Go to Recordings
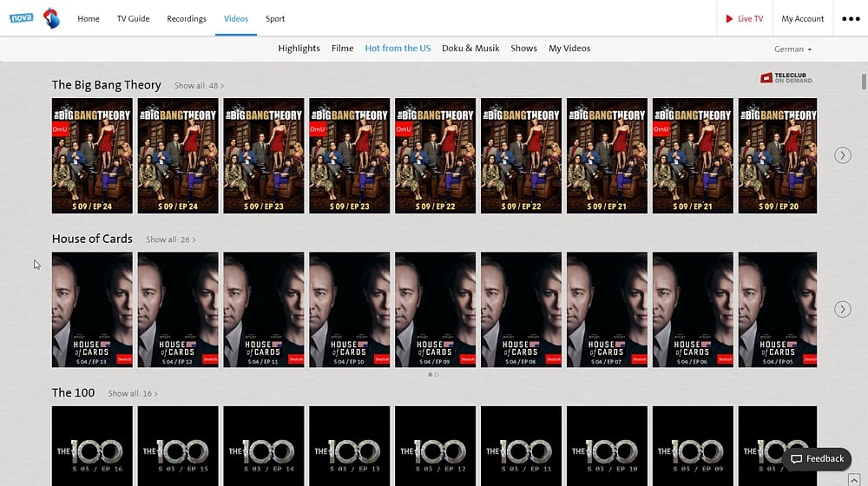Screen dimensions: 868x486 pos(187,19)
